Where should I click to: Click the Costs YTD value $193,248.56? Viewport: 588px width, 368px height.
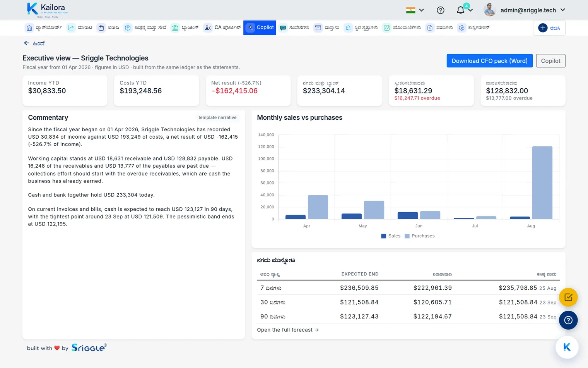141,91
